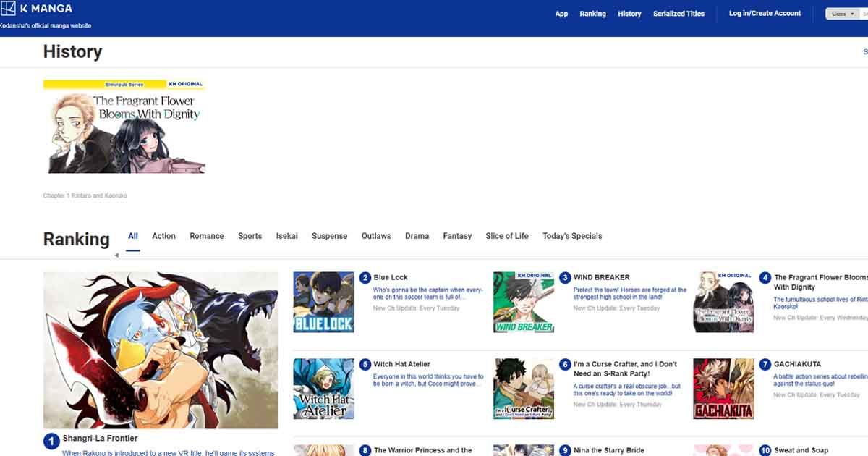The image size is (868, 456).
Task: Switch to the Action ranking tab
Action: [x=163, y=236]
